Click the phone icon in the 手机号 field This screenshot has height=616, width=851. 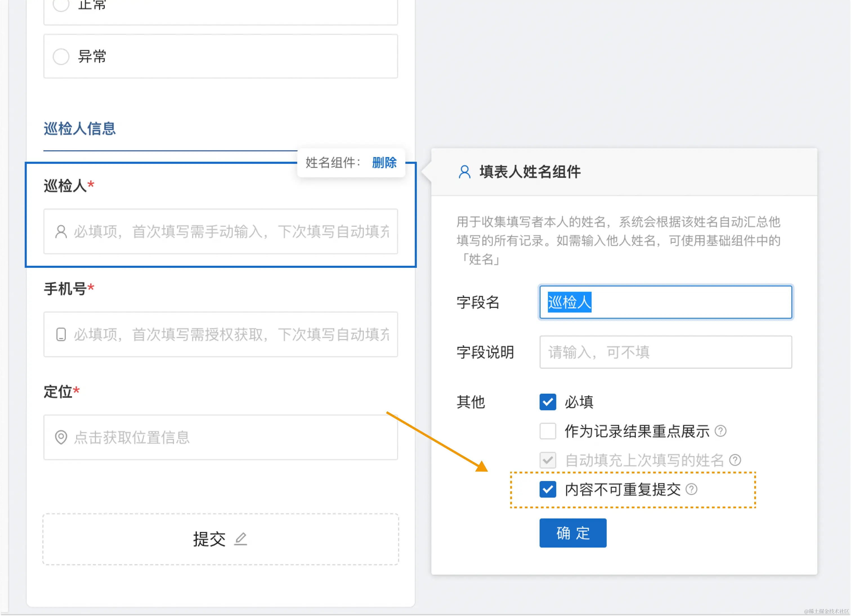pos(61,334)
